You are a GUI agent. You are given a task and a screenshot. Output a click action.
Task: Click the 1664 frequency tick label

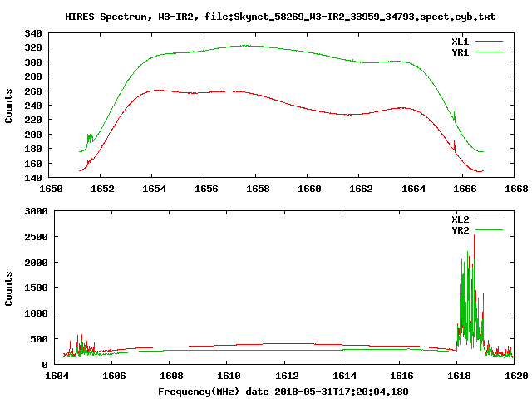pyautogui.click(x=413, y=189)
